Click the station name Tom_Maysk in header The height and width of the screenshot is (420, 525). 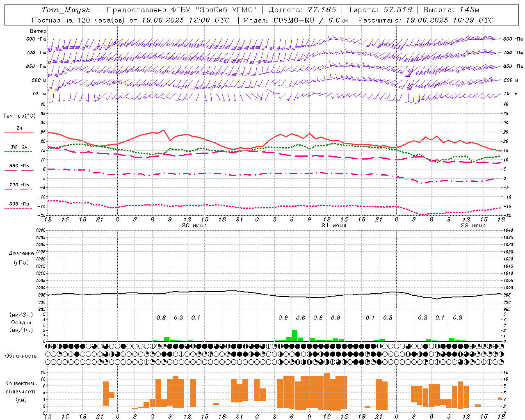tap(66, 10)
